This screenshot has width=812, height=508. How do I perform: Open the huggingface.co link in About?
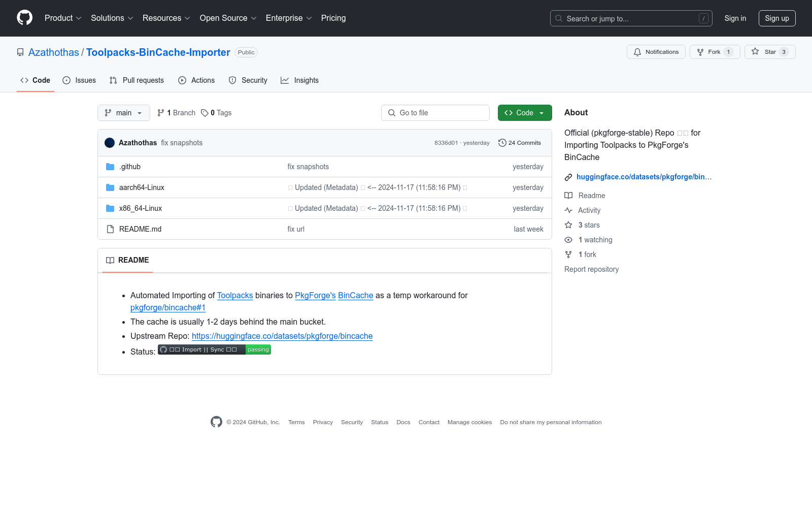644,177
